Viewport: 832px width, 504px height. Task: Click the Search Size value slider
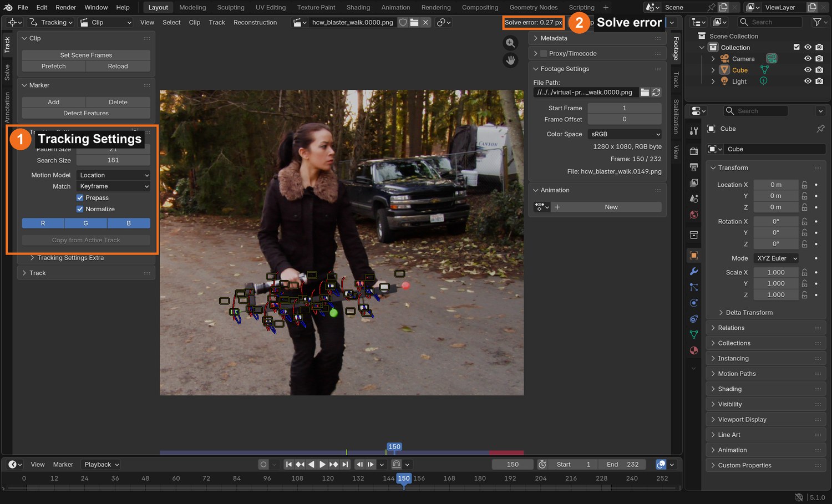[113, 160]
